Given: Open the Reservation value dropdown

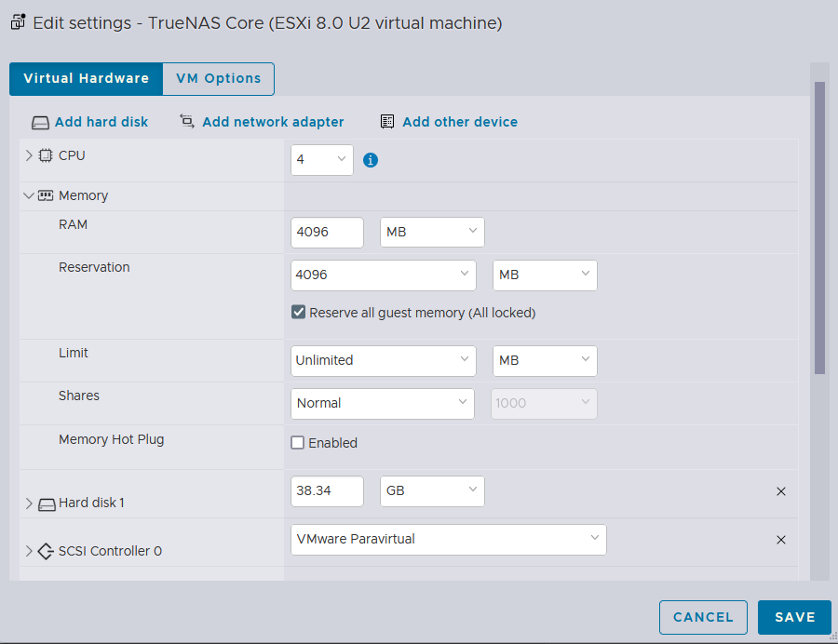Looking at the screenshot, I should click(384, 275).
